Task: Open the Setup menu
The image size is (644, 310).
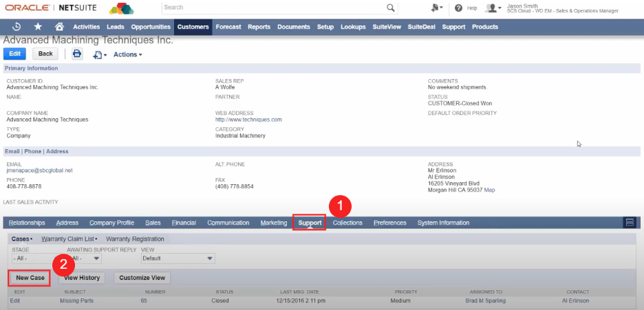Action: (325, 27)
